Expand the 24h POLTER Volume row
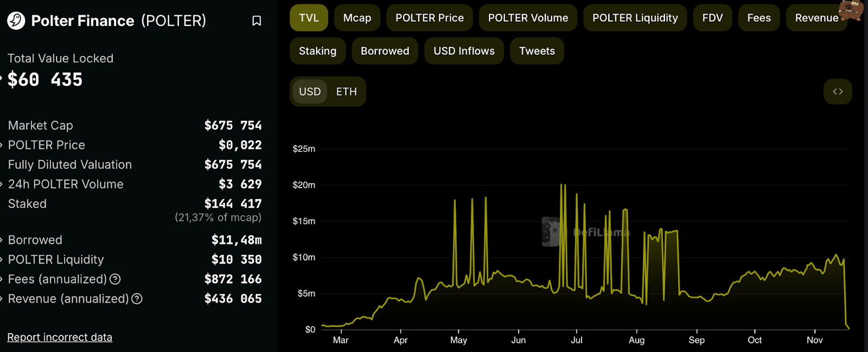 point(2,184)
